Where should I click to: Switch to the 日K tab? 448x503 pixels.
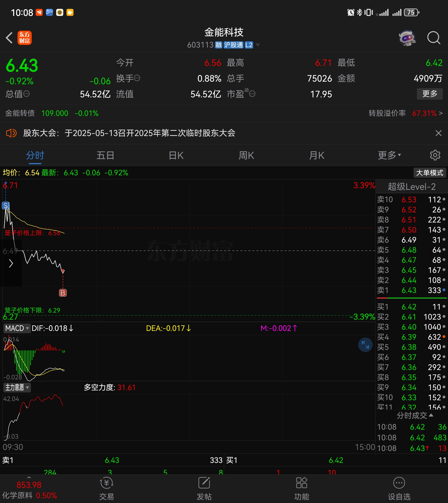[x=176, y=155]
